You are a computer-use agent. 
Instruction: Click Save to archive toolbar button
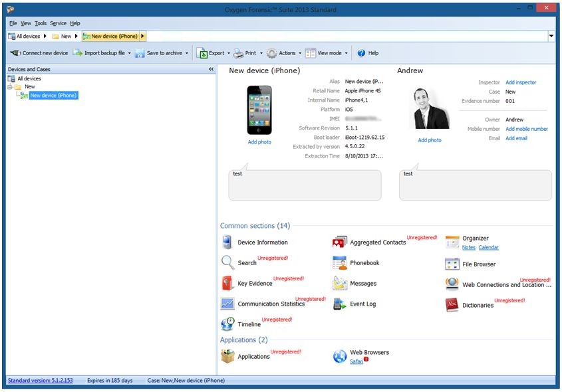pyautogui.click(x=159, y=53)
